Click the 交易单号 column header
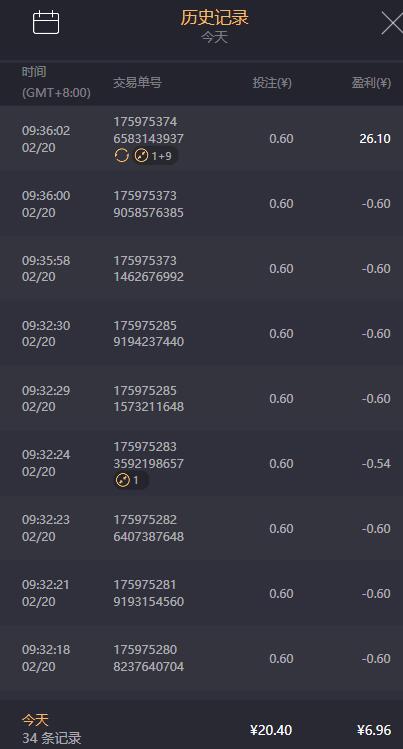403x749 pixels. point(138,83)
